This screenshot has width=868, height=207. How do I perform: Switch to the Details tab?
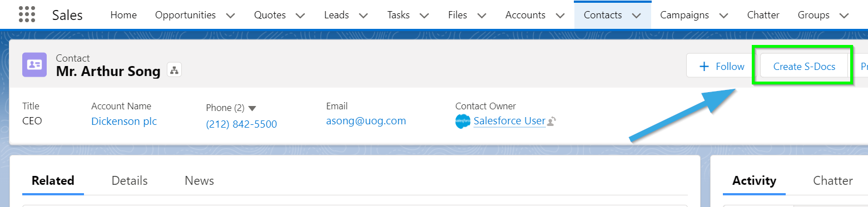coord(130,180)
